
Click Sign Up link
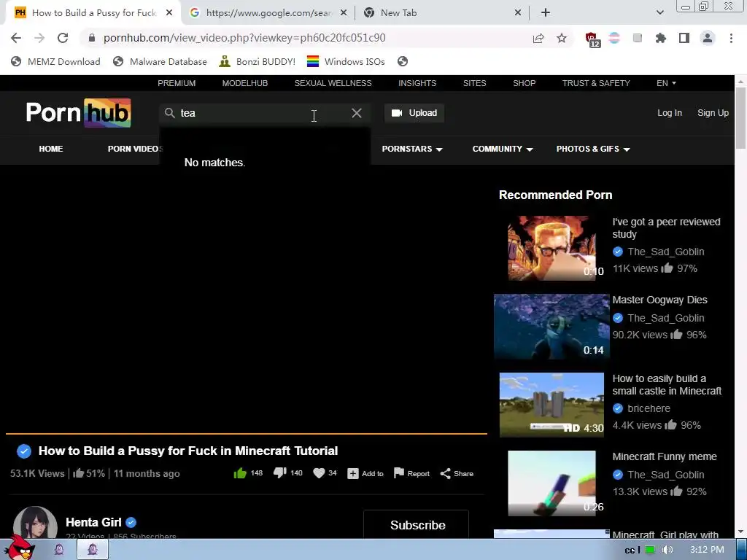pyautogui.click(x=713, y=113)
